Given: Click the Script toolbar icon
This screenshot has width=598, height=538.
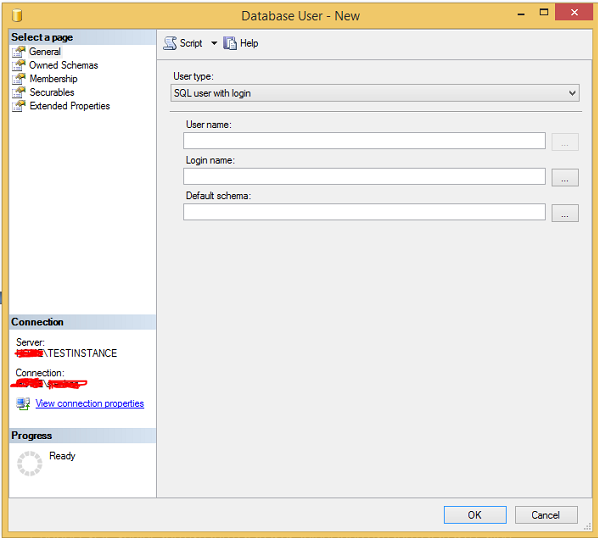Looking at the screenshot, I should point(170,43).
